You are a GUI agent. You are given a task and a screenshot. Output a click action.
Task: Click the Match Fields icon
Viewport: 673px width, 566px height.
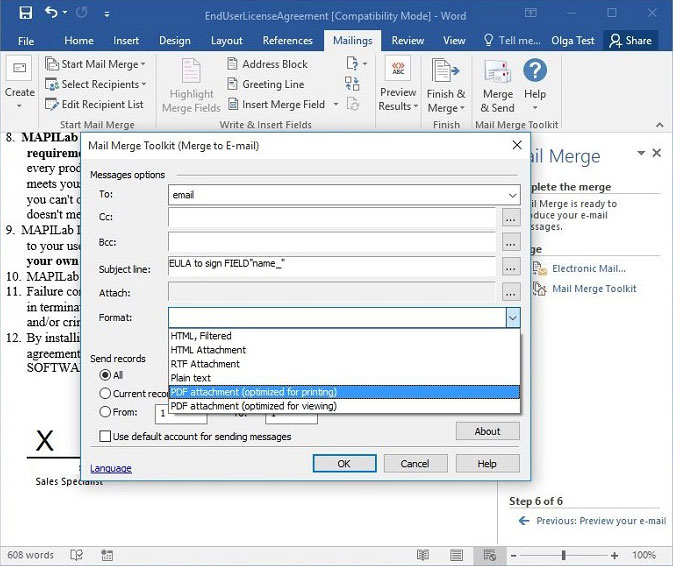[352, 84]
